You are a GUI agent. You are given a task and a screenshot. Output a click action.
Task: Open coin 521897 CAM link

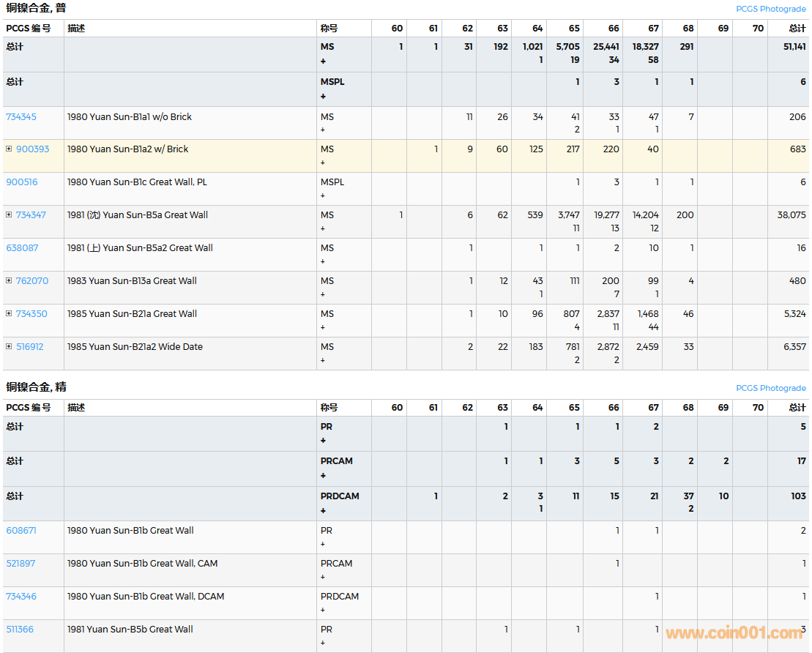point(21,564)
